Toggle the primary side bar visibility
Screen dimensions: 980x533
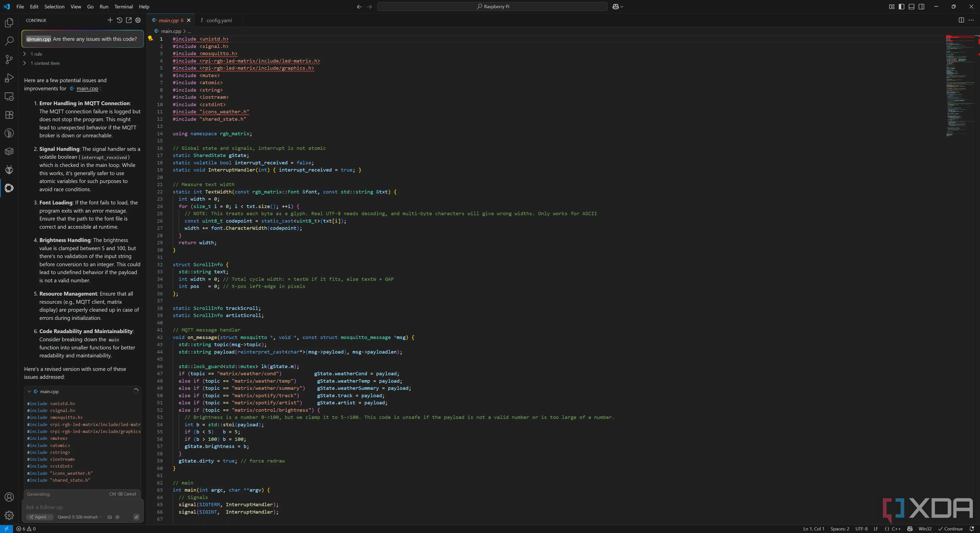click(901, 6)
